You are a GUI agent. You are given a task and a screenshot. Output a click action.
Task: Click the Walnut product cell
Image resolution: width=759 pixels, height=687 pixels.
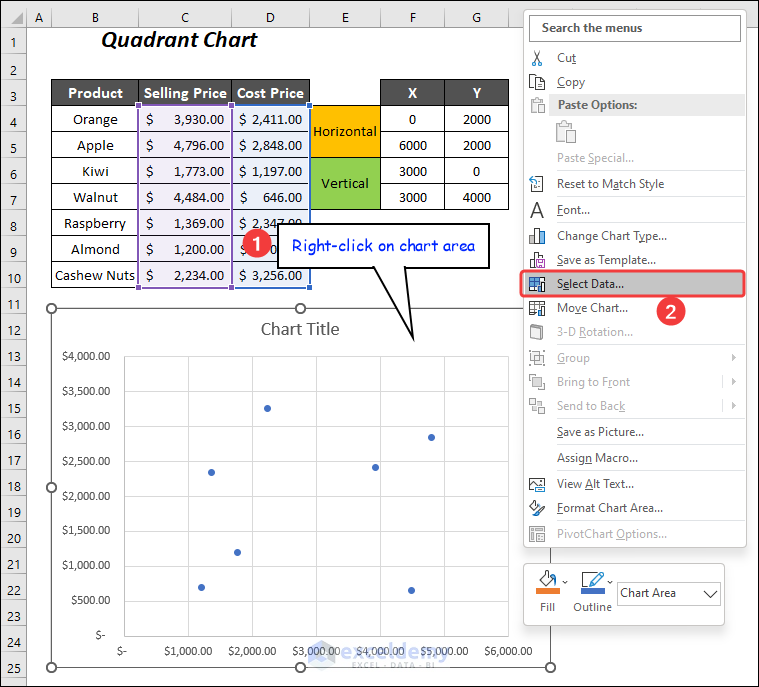point(95,197)
